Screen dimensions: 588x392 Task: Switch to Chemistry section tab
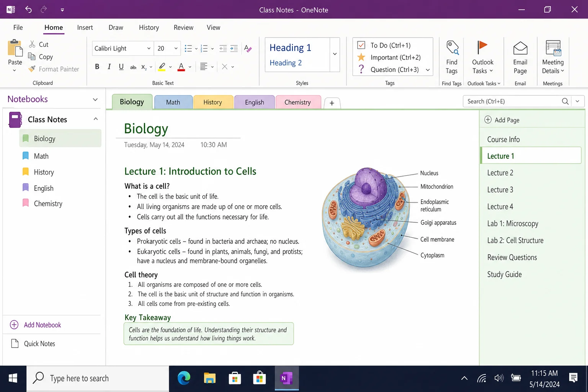297,102
